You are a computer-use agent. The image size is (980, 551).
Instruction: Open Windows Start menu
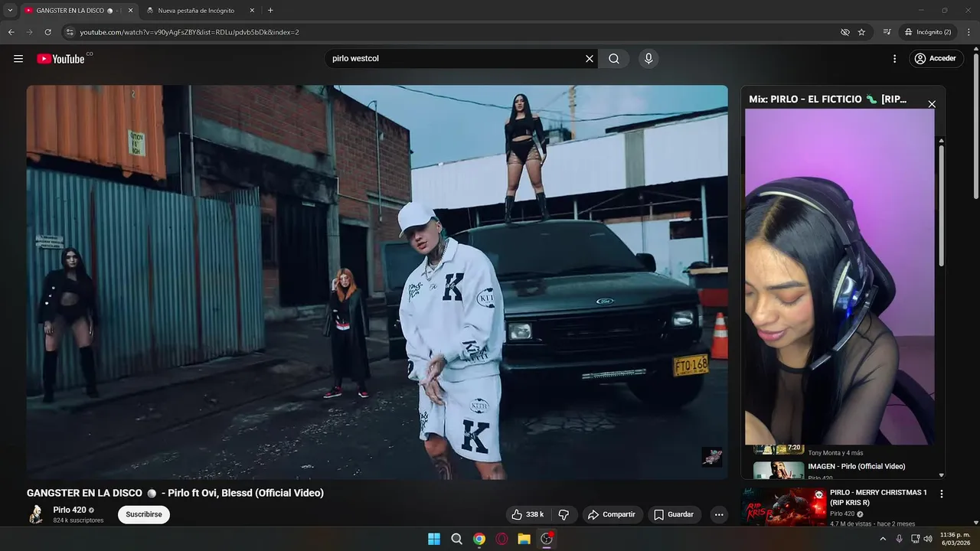point(434,539)
